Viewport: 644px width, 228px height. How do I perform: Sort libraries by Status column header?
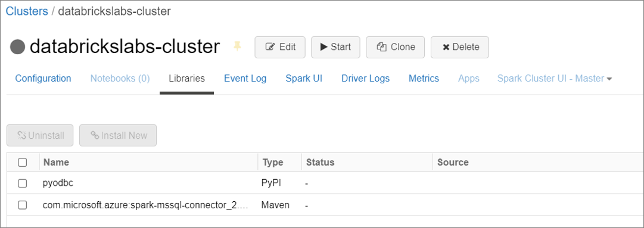tap(321, 163)
